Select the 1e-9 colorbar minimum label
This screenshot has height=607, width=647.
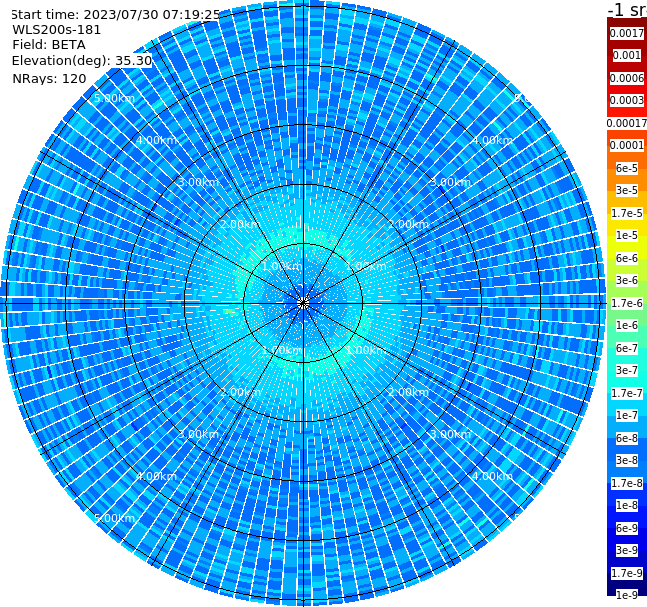point(627,595)
